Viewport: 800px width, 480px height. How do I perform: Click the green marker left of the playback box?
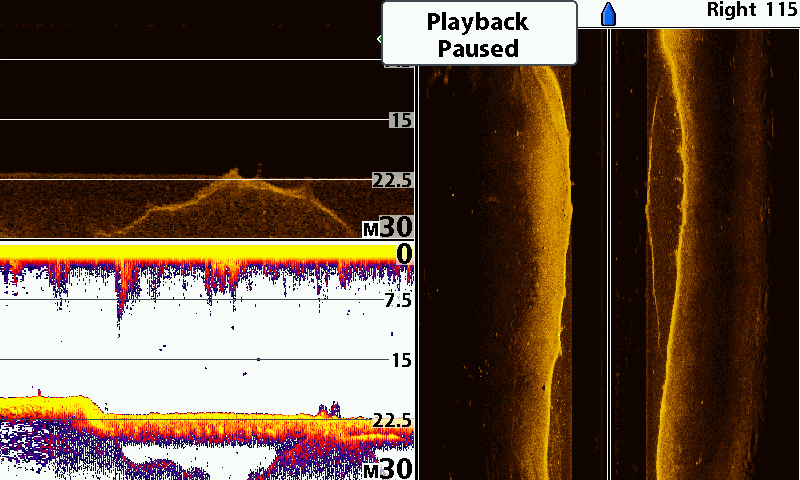click(379, 39)
